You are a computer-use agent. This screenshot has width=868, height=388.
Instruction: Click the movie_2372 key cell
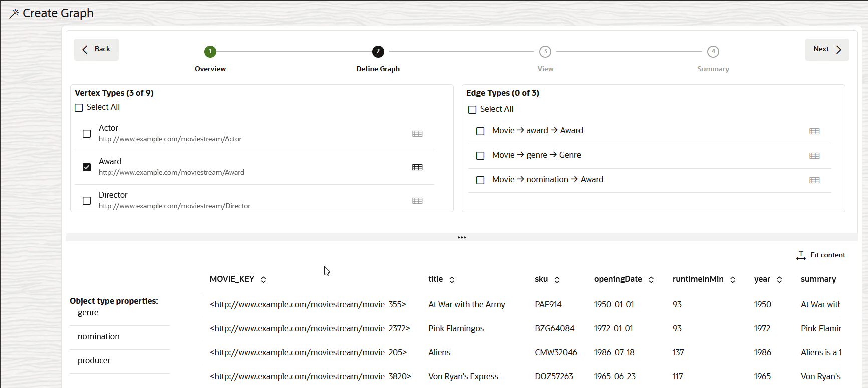click(x=310, y=329)
